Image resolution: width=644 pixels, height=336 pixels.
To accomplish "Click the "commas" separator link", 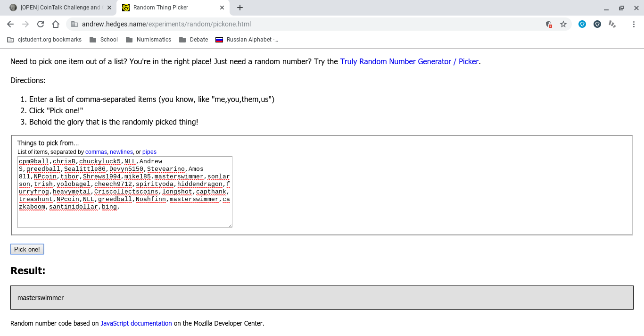I will (96, 152).
